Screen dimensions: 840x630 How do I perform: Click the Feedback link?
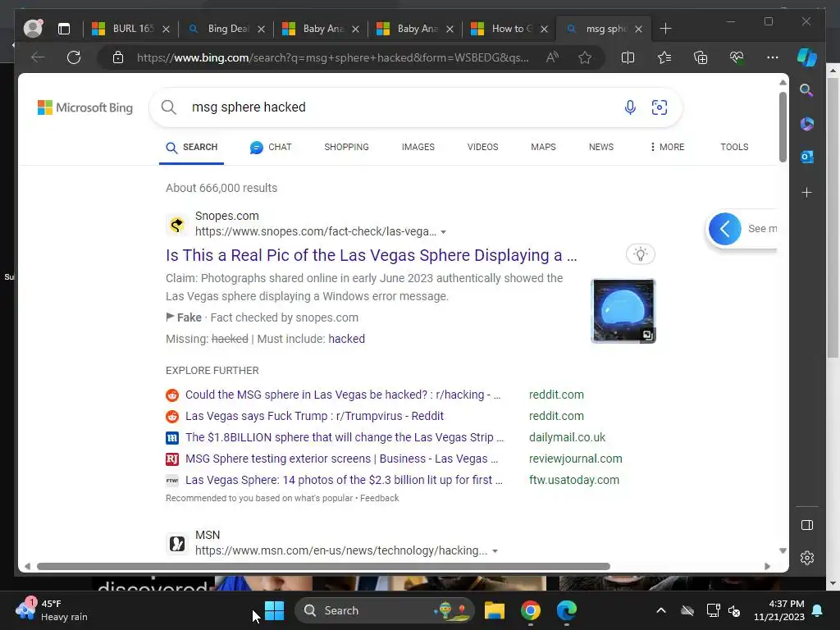[x=379, y=498]
